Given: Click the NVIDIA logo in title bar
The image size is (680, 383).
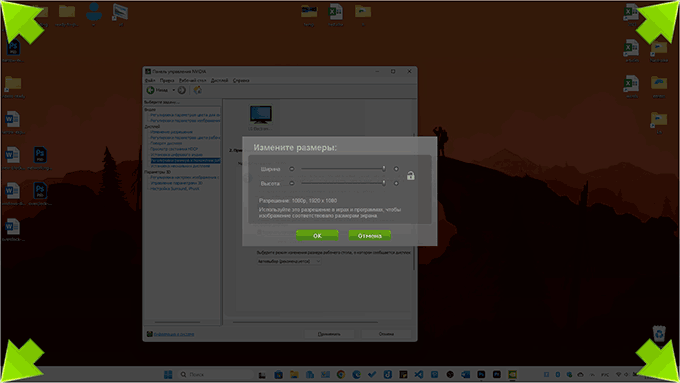Looking at the screenshot, I should (148, 72).
